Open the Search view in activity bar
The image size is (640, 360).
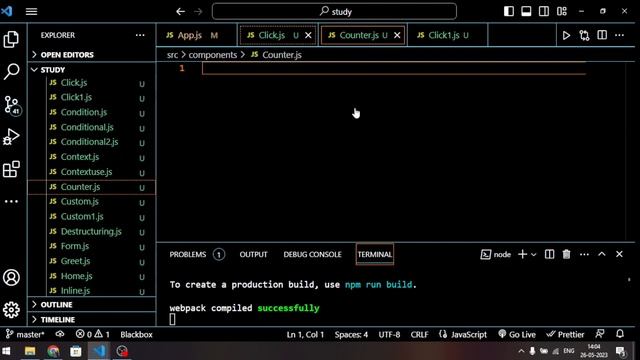(11, 71)
